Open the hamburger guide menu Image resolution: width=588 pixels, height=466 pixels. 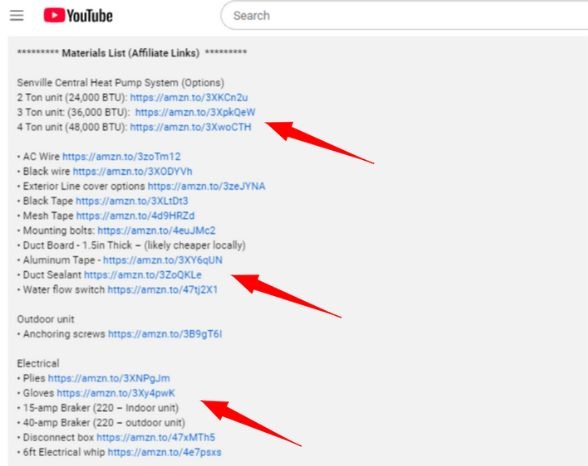[x=16, y=15]
